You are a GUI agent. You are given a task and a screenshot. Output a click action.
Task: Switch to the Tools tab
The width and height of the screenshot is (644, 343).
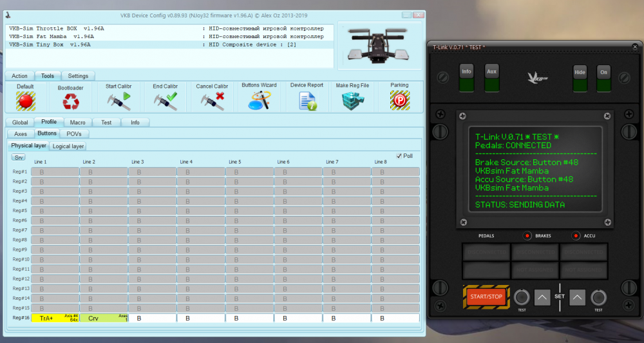pyautogui.click(x=47, y=75)
